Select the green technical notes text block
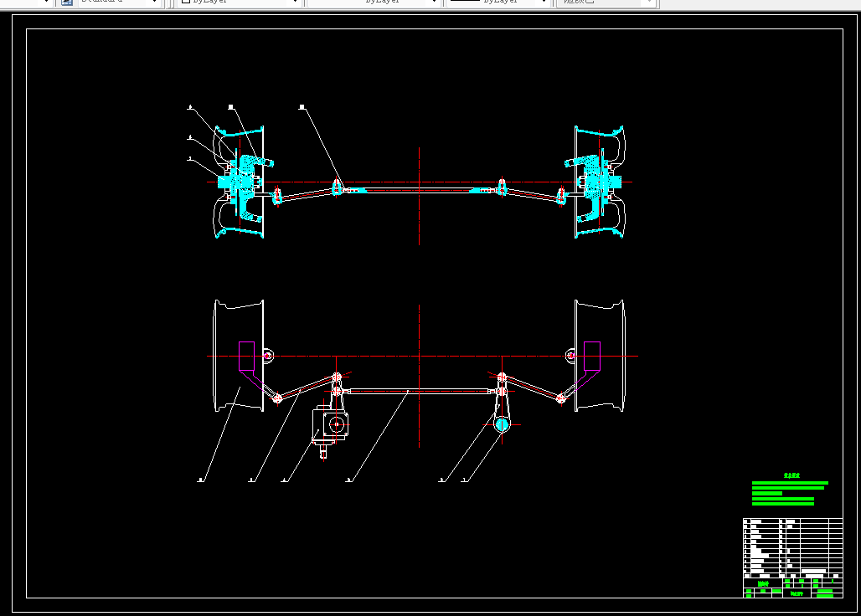The width and height of the screenshot is (861, 616). pos(790,490)
